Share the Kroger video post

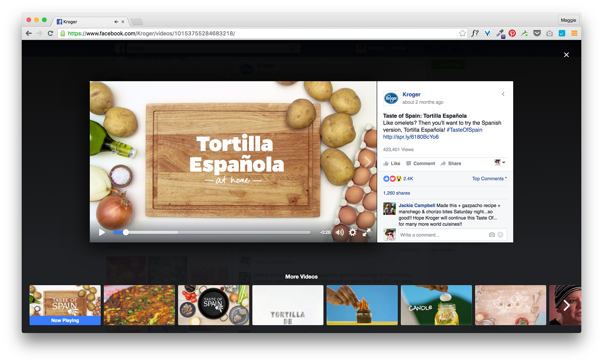[451, 163]
